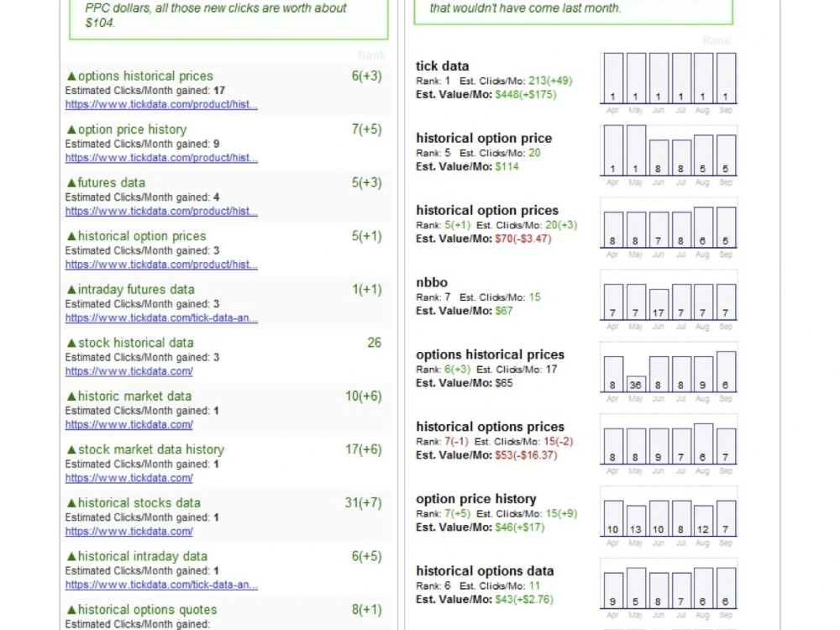Follow the link beneath the left historical option prices
This screenshot has width=840, height=630.
161,265
